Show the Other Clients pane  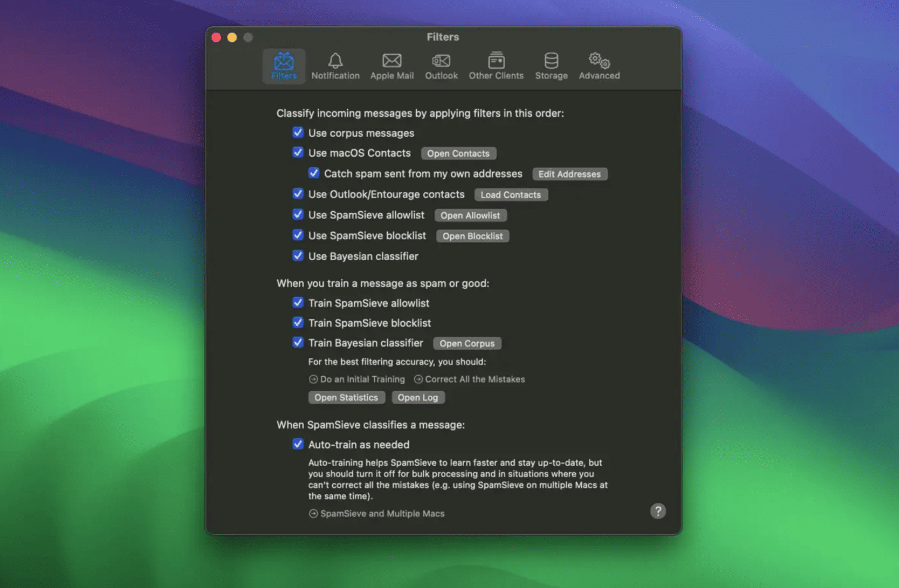pos(496,66)
